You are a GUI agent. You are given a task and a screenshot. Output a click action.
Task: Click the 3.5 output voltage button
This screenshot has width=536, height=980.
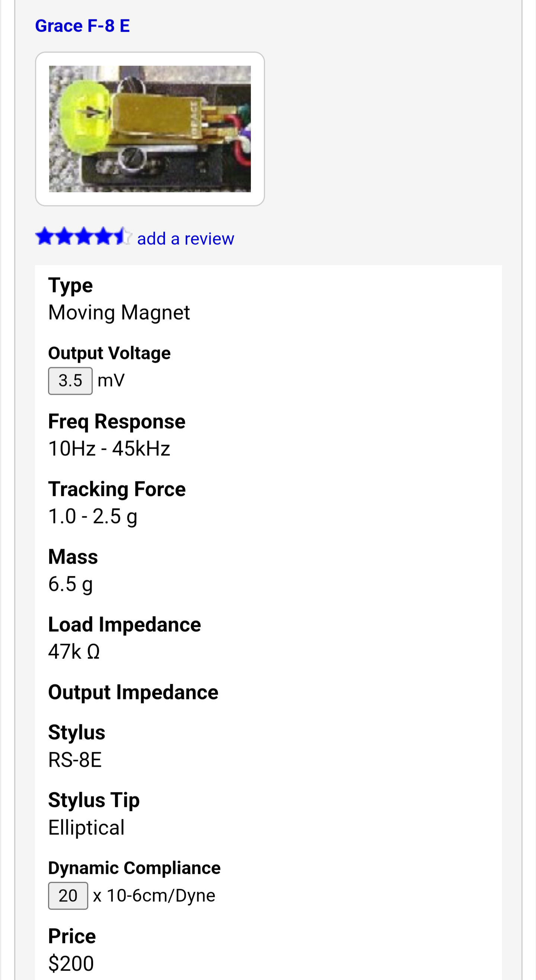[70, 381]
